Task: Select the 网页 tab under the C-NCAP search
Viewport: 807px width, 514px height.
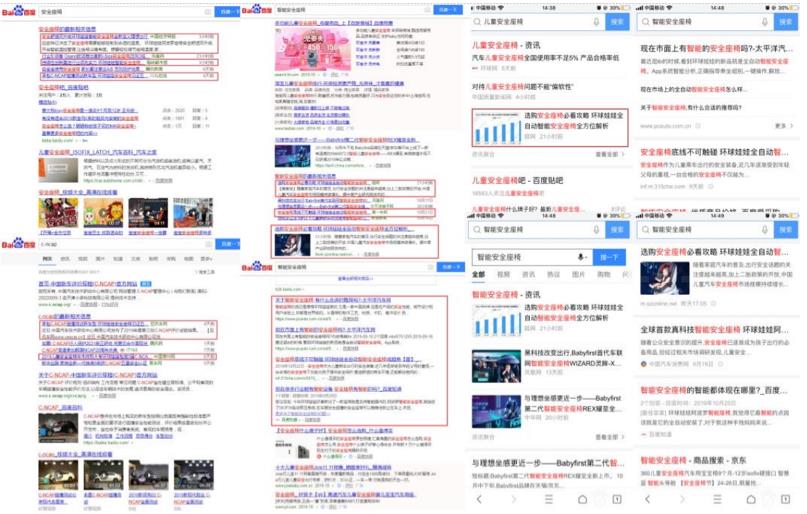Action: (47, 259)
